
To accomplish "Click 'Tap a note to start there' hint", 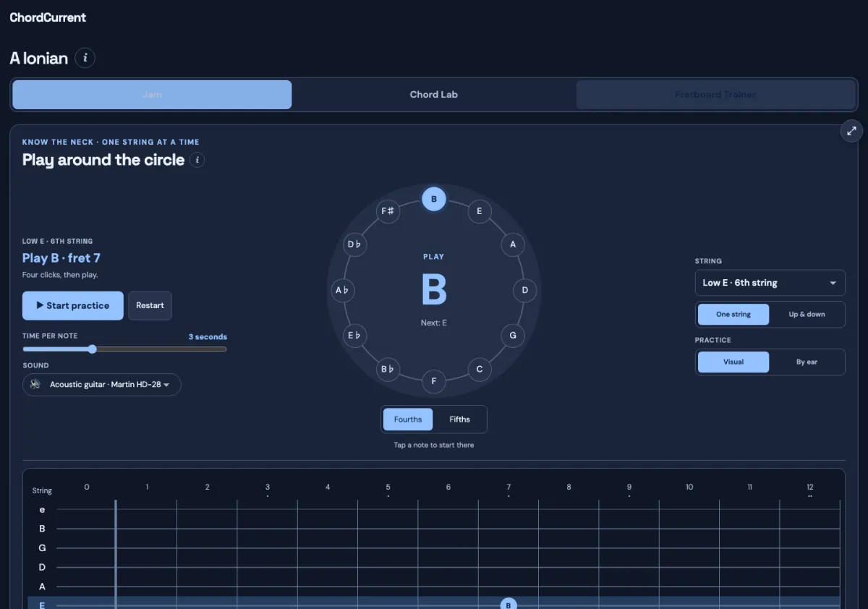I will [434, 445].
